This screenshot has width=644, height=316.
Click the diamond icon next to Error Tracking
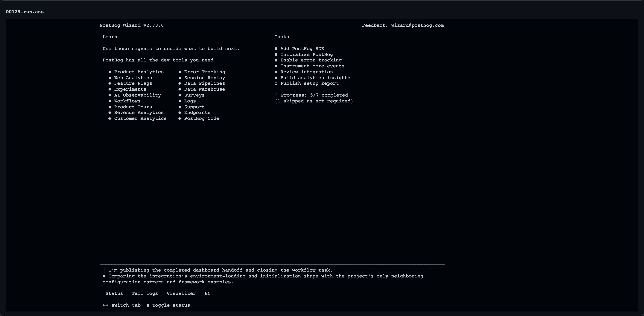pyautogui.click(x=180, y=72)
